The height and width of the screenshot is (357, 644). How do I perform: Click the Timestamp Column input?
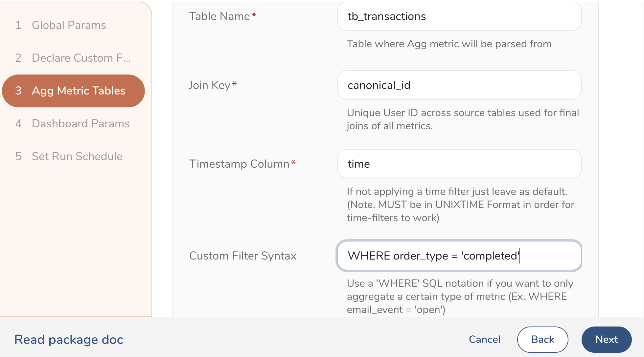pos(459,164)
